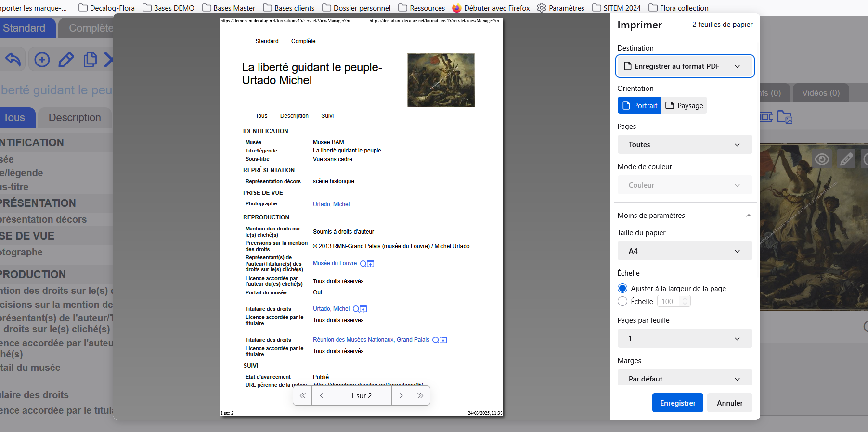
Task: Select the Description tab
Action: [75, 117]
